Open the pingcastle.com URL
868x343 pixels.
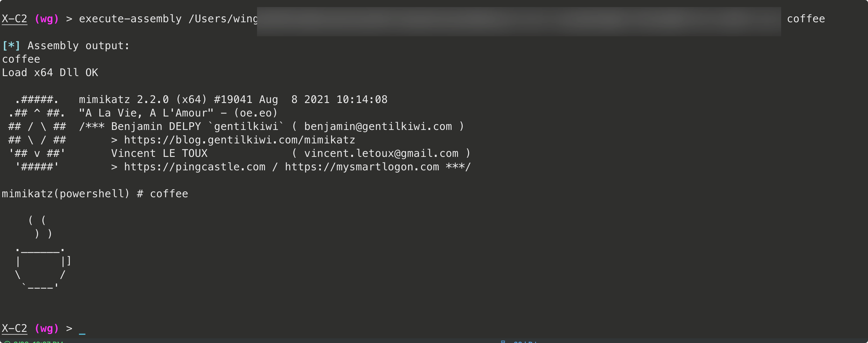pos(194,167)
